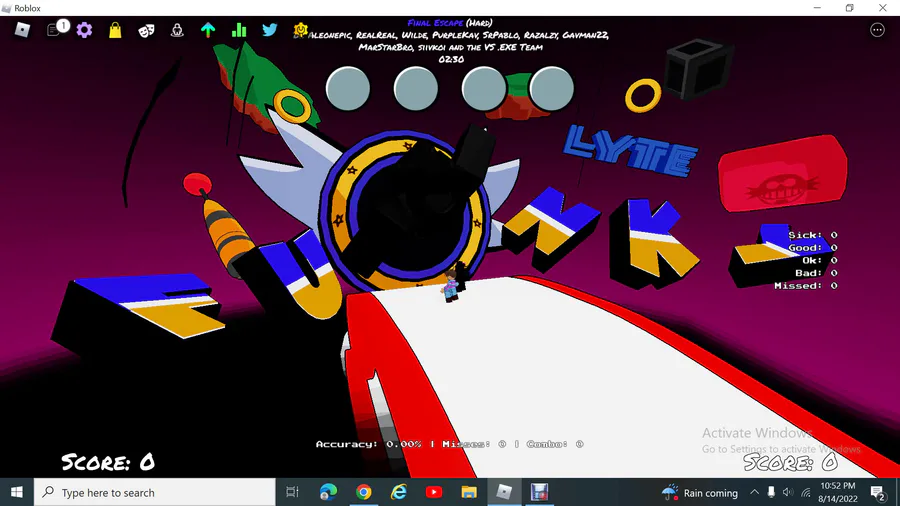The image size is (900, 506).
Task: Click the green upward arrow icon
Action: [208, 30]
